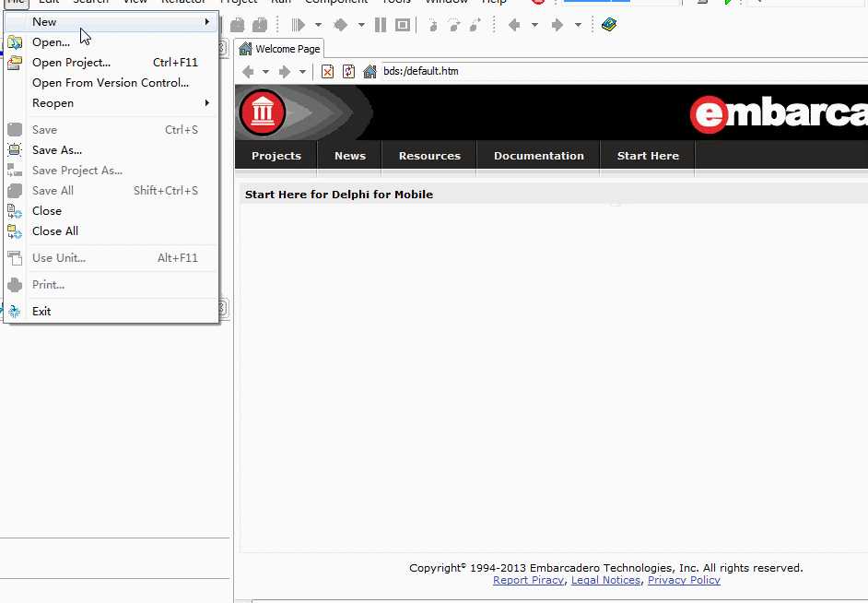Click the Trace Into debug icon

point(433,25)
